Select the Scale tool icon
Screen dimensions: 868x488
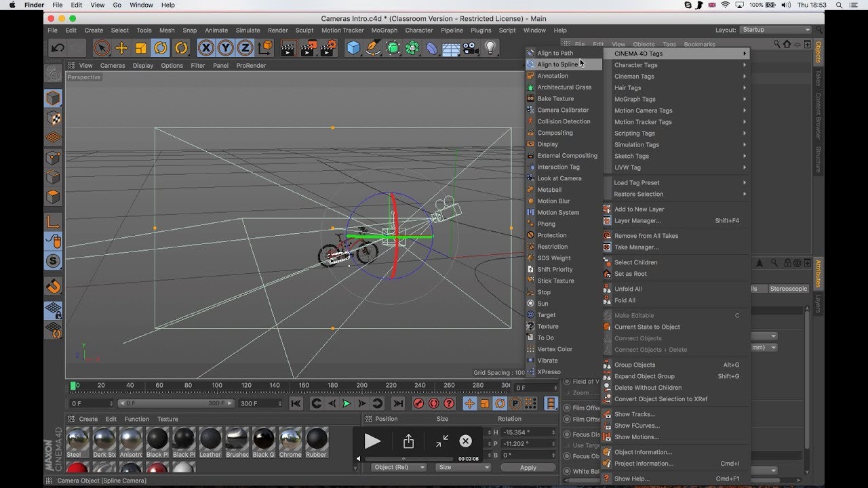click(141, 47)
